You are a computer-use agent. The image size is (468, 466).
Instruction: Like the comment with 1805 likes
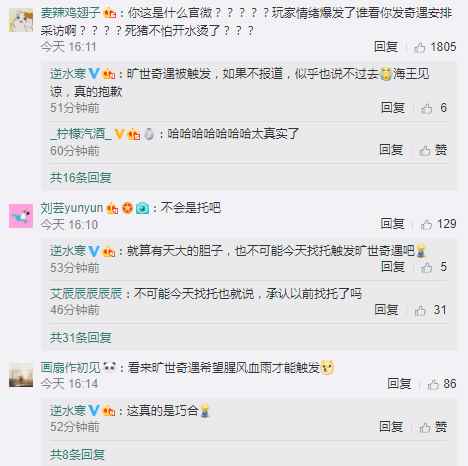[435, 47]
